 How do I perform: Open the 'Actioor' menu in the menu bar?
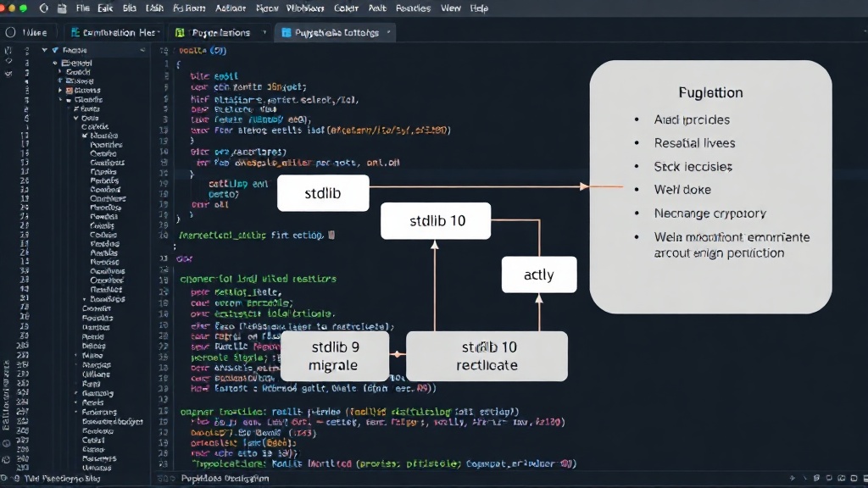pyautogui.click(x=231, y=8)
